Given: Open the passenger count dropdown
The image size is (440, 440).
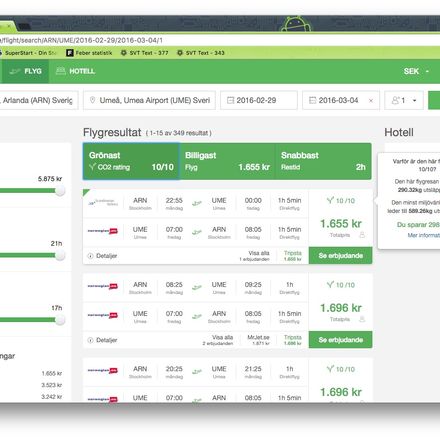Looking at the screenshot, I should click(404, 100).
